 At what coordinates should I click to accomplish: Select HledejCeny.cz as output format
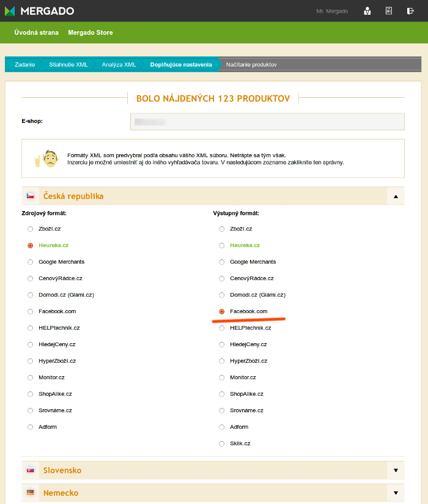click(x=222, y=344)
